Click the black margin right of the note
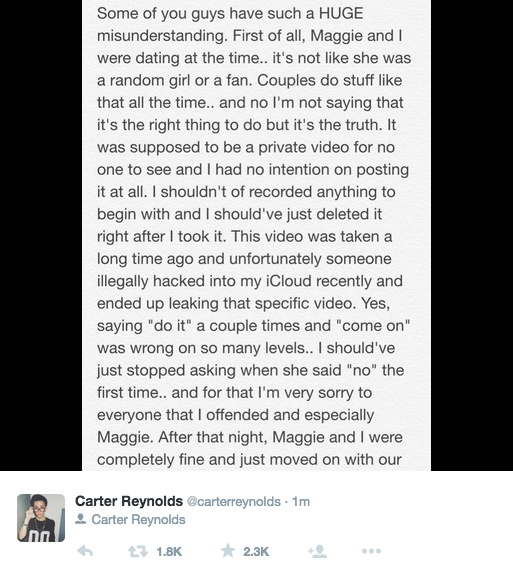Image resolution: width=513 pixels, height=581 pixels. (x=472, y=235)
